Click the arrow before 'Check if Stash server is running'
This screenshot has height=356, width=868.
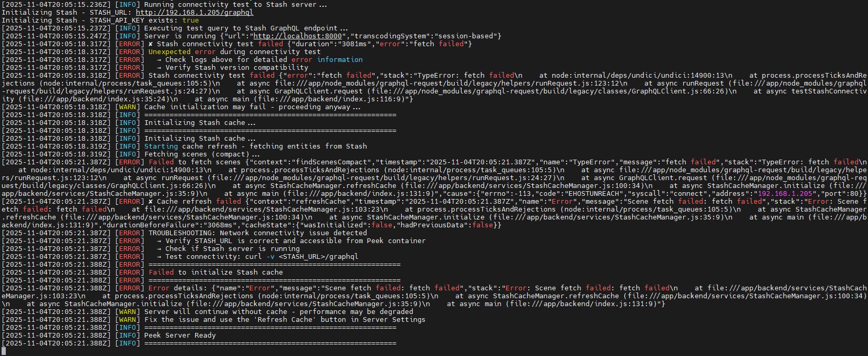159,249
